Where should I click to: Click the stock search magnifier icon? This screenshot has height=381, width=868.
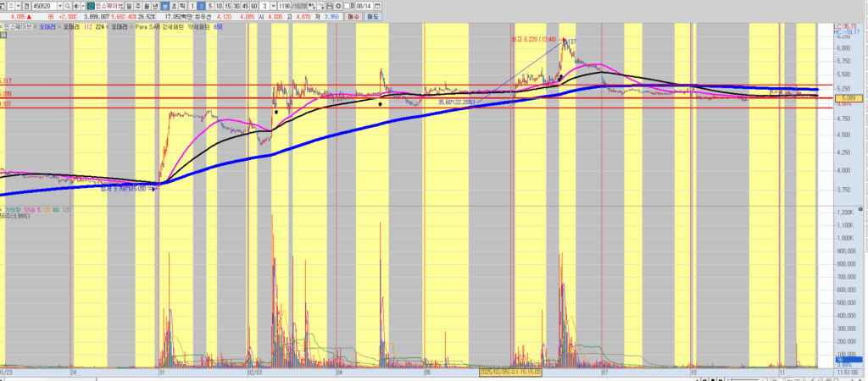(68, 6)
